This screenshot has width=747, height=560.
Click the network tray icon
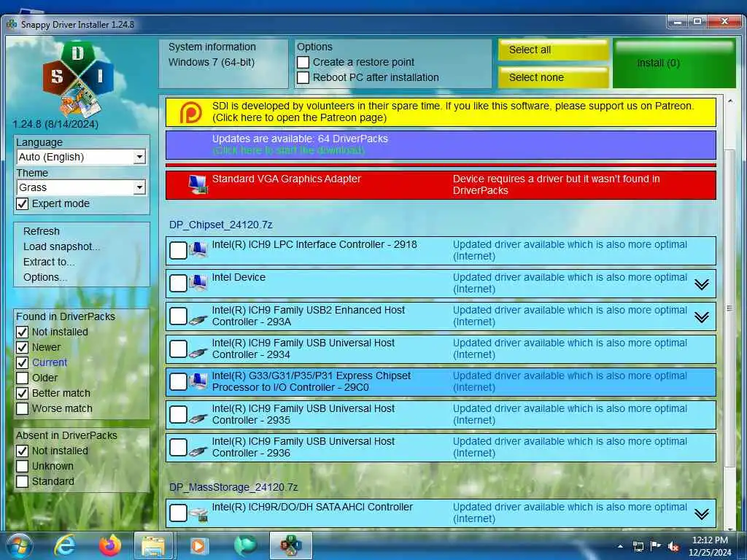point(638,546)
